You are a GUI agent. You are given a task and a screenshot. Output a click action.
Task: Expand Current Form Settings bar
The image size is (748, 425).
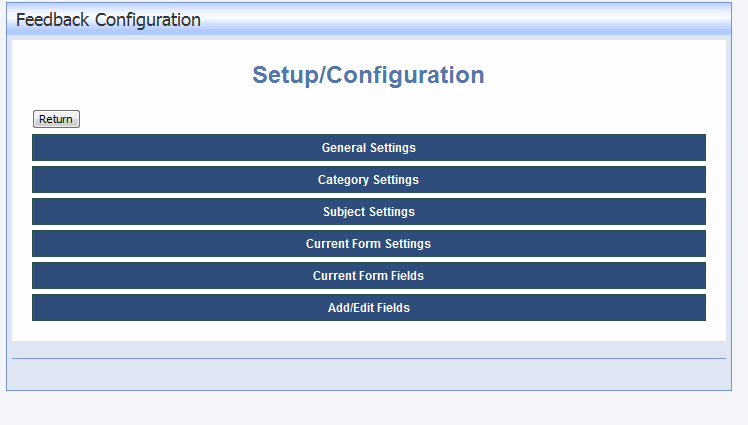coord(369,243)
